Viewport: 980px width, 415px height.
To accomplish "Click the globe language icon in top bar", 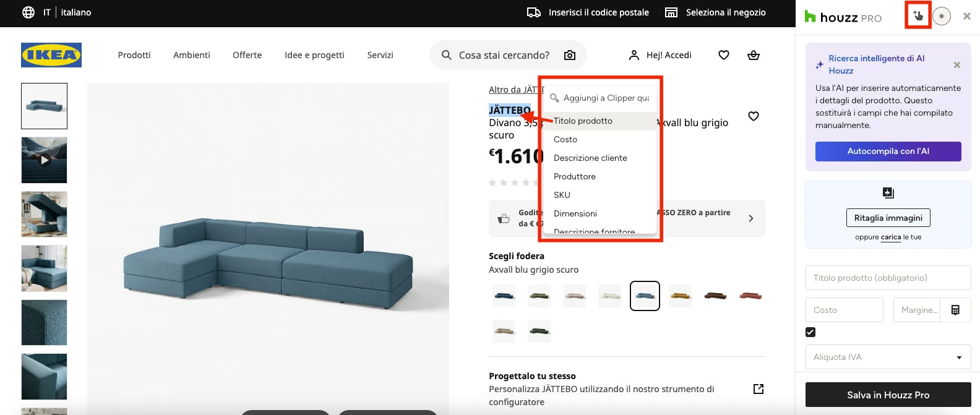I will [28, 12].
